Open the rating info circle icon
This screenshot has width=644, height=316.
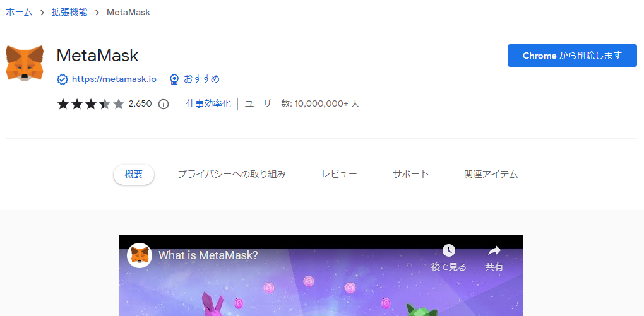coord(164,104)
